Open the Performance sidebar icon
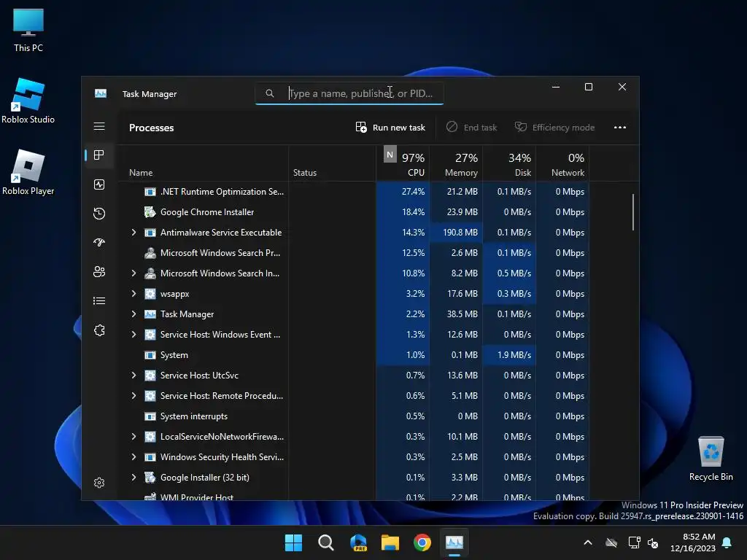Viewport: 747px width, 560px height. click(99, 184)
